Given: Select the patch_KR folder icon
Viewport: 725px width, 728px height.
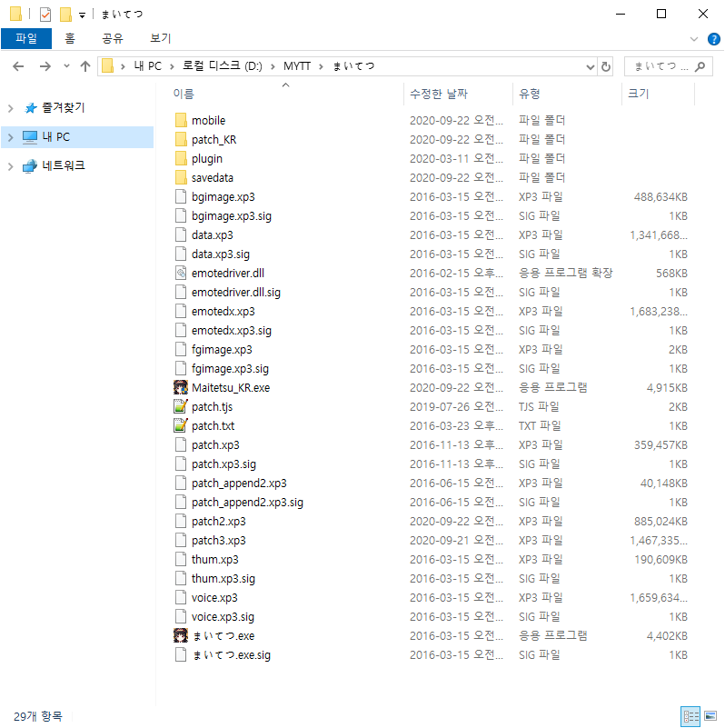Looking at the screenshot, I should pyautogui.click(x=181, y=139).
